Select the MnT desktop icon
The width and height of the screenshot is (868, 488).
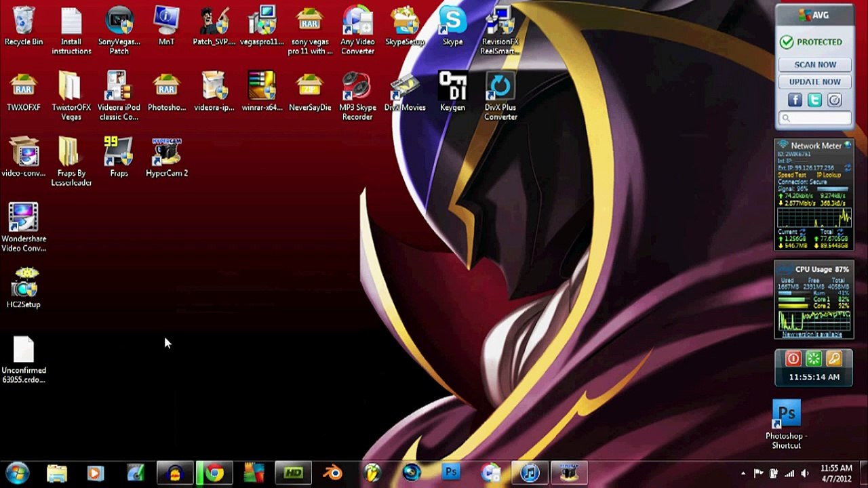pos(167,27)
